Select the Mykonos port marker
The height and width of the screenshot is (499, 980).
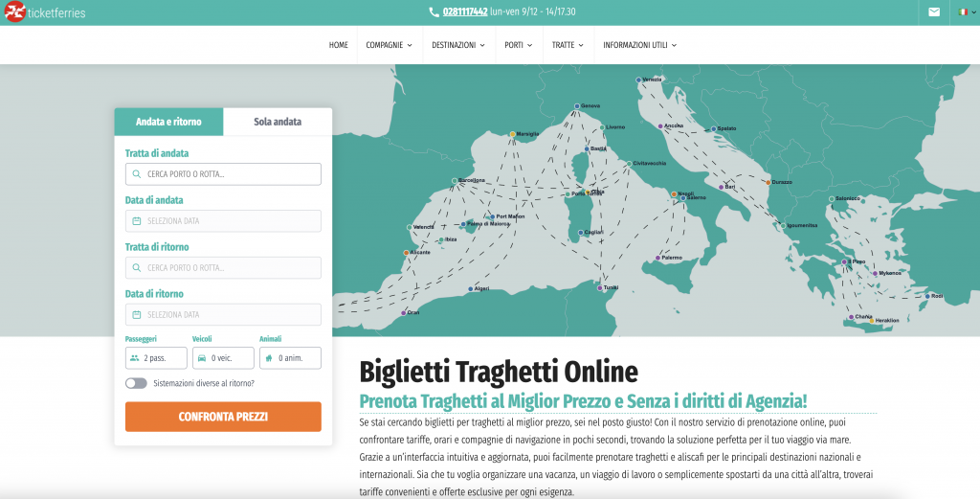[x=875, y=273]
